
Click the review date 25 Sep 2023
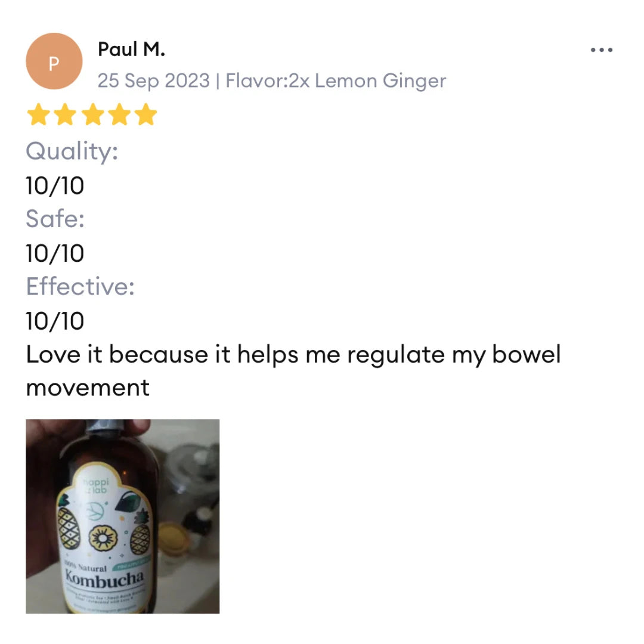pos(154,80)
